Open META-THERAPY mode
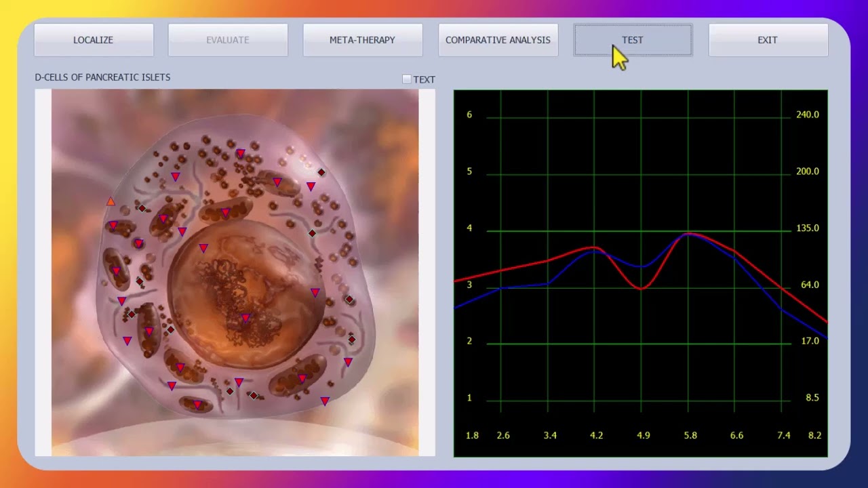Screen dimensions: 868x488 point(362,40)
